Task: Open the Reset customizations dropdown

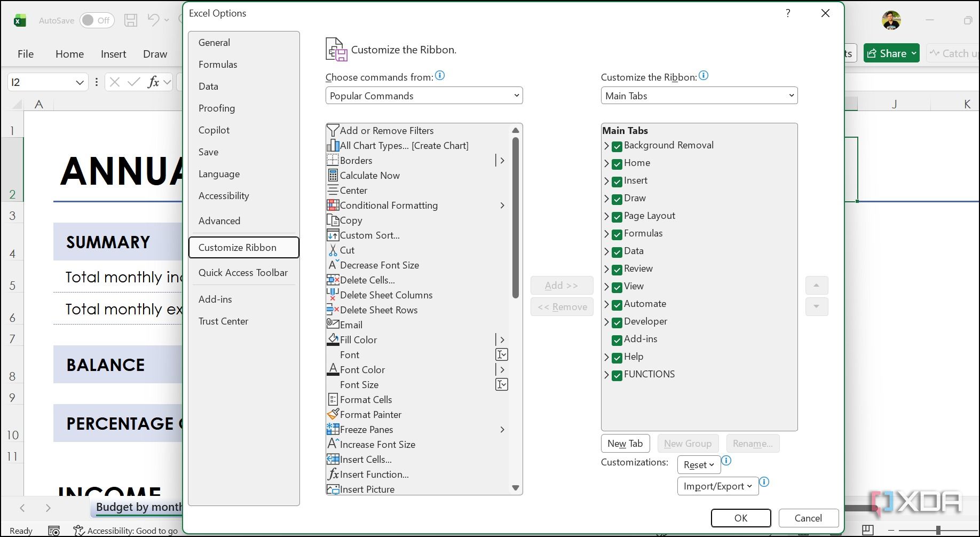Action: click(x=699, y=465)
